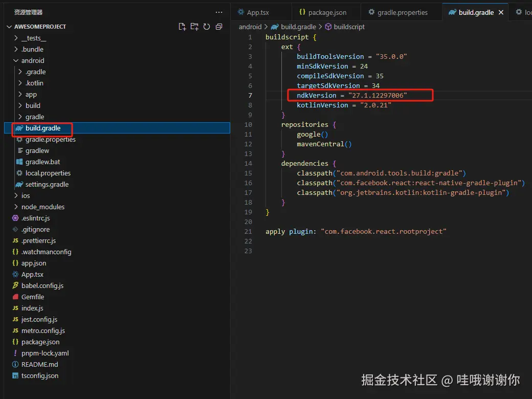
Task: Expand the .bundle folder
Action: (16, 49)
